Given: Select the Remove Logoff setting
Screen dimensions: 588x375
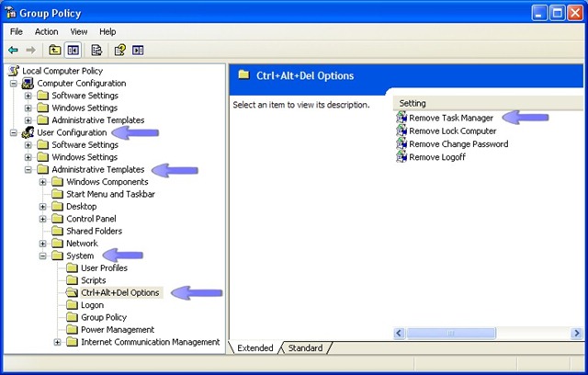Looking at the screenshot, I should (437, 157).
